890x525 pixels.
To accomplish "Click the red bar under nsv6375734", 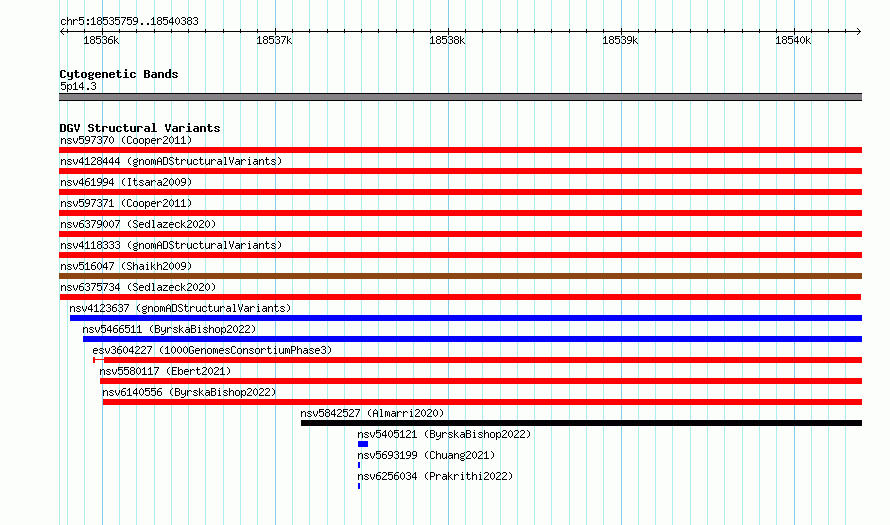I will point(460,297).
